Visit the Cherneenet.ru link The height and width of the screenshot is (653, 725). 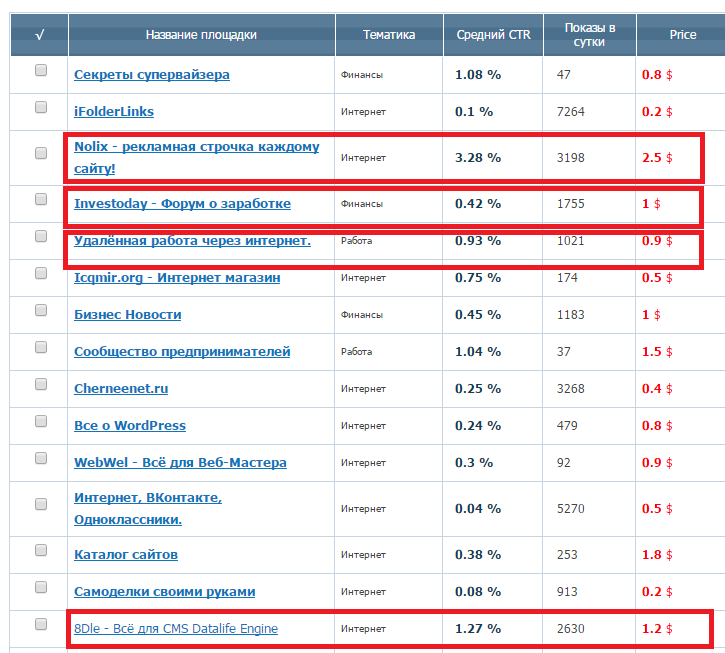[121, 388]
